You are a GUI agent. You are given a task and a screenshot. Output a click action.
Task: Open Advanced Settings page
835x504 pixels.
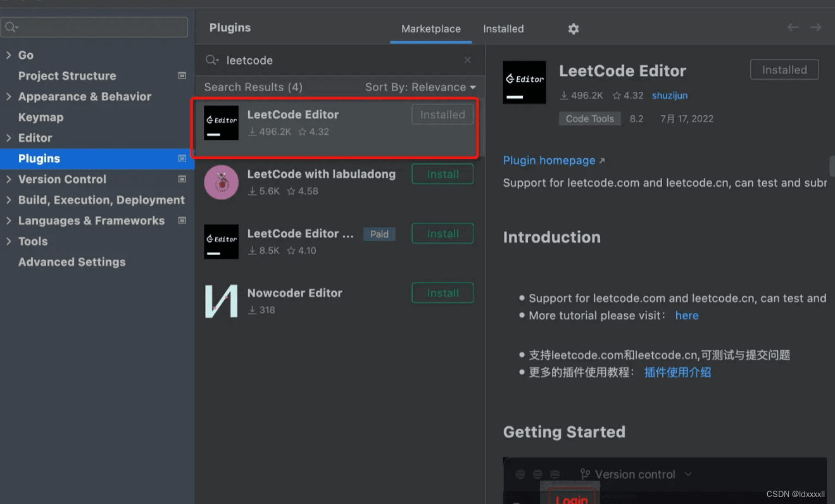click(x=72, y=262)
